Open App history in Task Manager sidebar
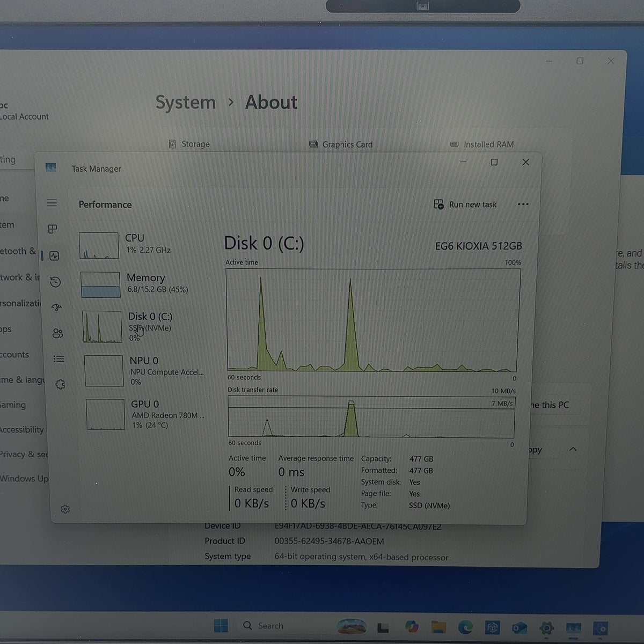The height and width of the screenshot is (644, 644). [55, 282]
